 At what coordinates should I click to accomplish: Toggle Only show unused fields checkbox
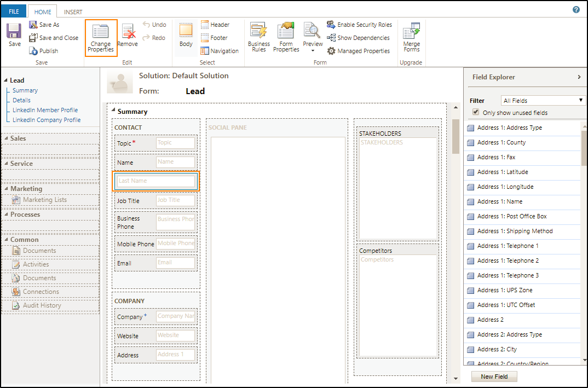pos(476,112)
